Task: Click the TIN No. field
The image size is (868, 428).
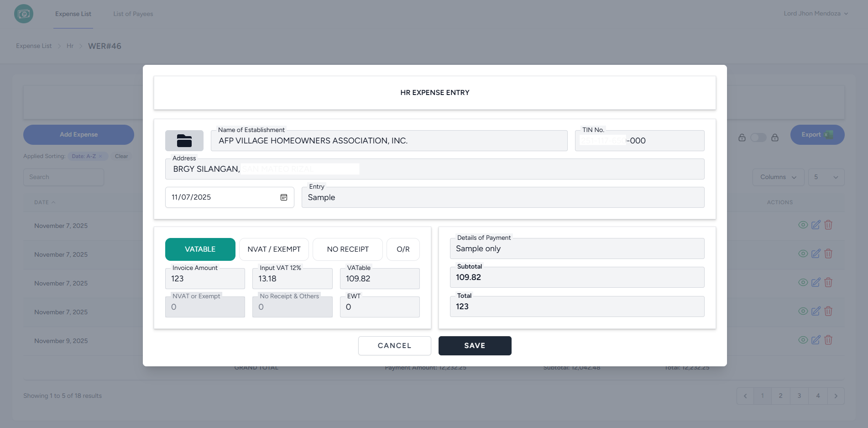Action: 640,141
